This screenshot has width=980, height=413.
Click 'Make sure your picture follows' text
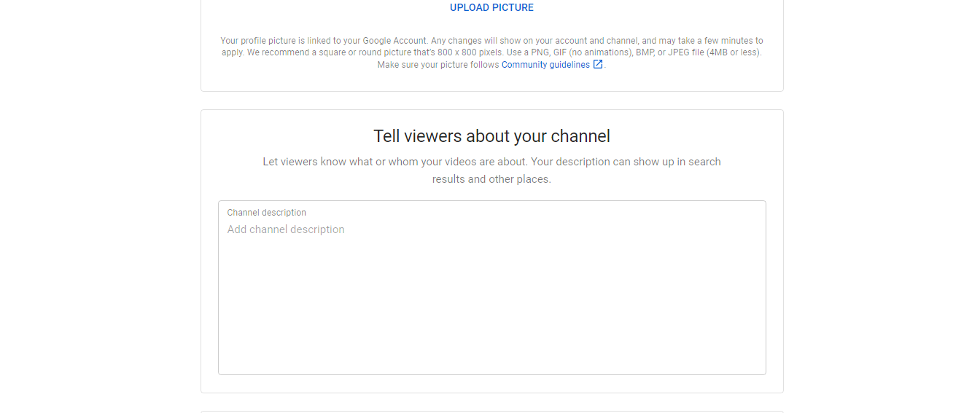(438, 65)
